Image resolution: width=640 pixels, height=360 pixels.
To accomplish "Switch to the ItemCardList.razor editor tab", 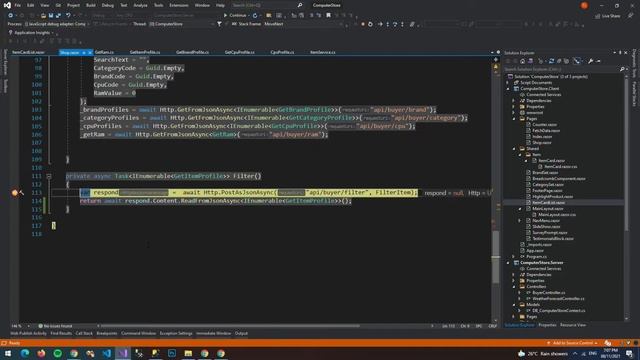I will pos(28,52).
